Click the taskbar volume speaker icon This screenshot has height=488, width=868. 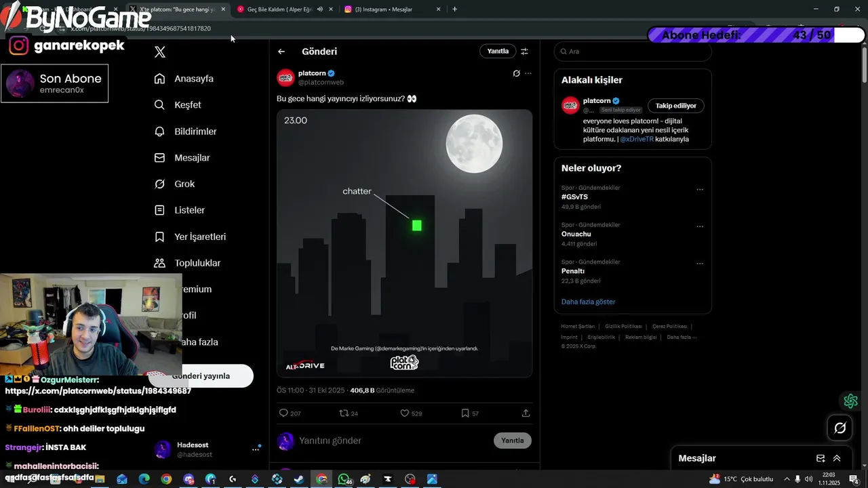pos(808,479)
